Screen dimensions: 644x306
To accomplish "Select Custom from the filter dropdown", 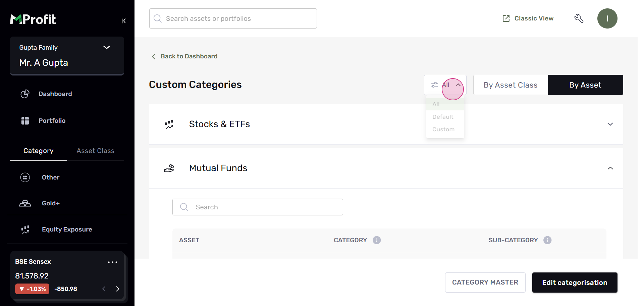I will (x=443, y=130).
